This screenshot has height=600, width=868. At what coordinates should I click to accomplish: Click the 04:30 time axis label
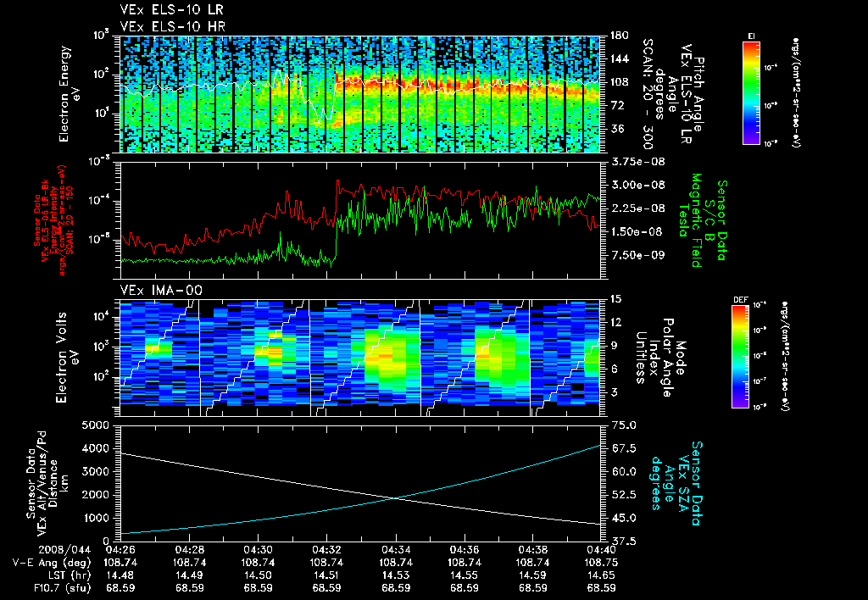click(258, 550)
